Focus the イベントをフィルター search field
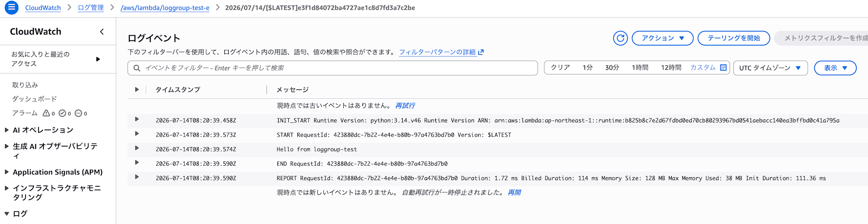This screenshot has height=224, width=868. (332, 68)
